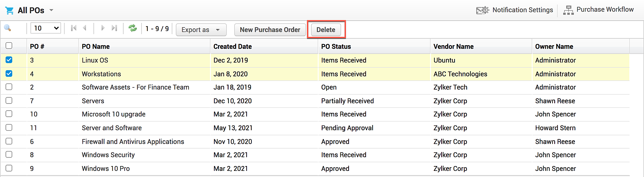Viewport: 644px width, 177px height.
Task: Click the magnifier search icon
Action: pos(7,28)
